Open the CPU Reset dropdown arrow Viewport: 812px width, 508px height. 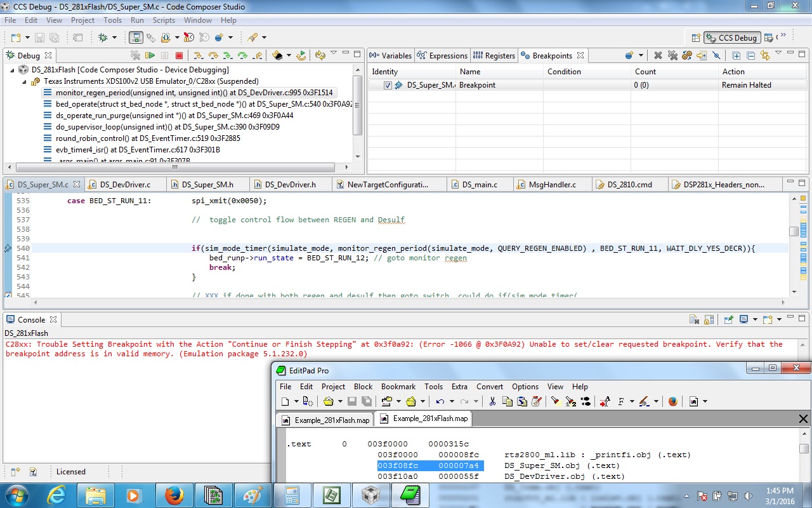coord(289,56)
